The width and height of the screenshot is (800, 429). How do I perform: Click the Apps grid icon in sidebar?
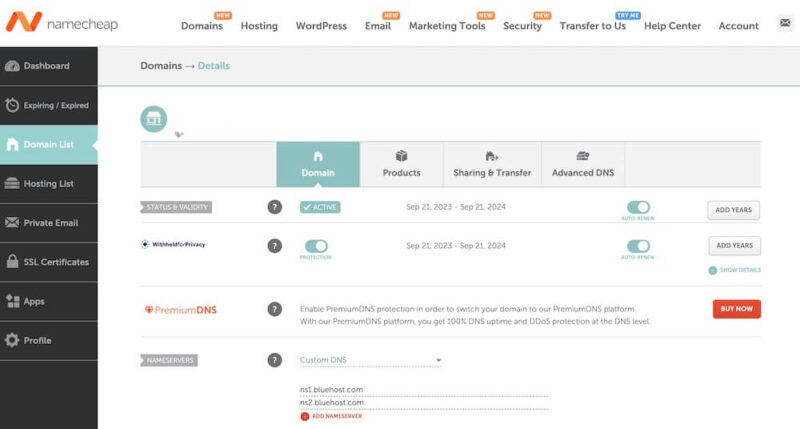[12, 301]
